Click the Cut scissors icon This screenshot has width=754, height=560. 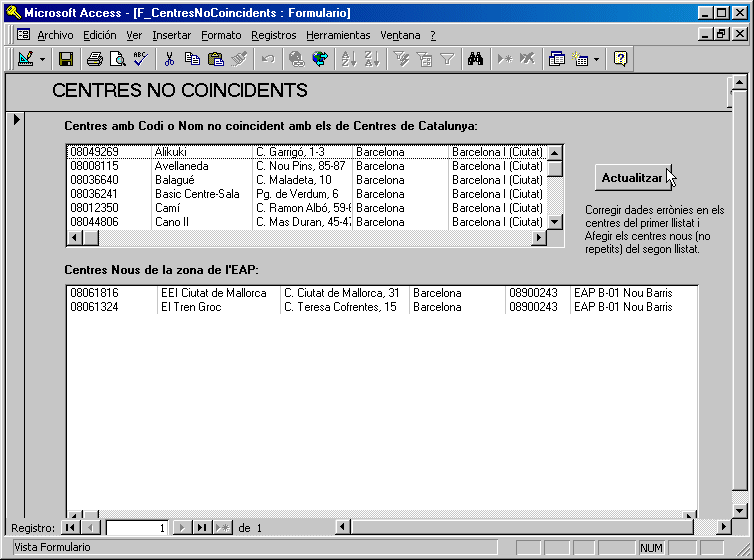[169, 59]
